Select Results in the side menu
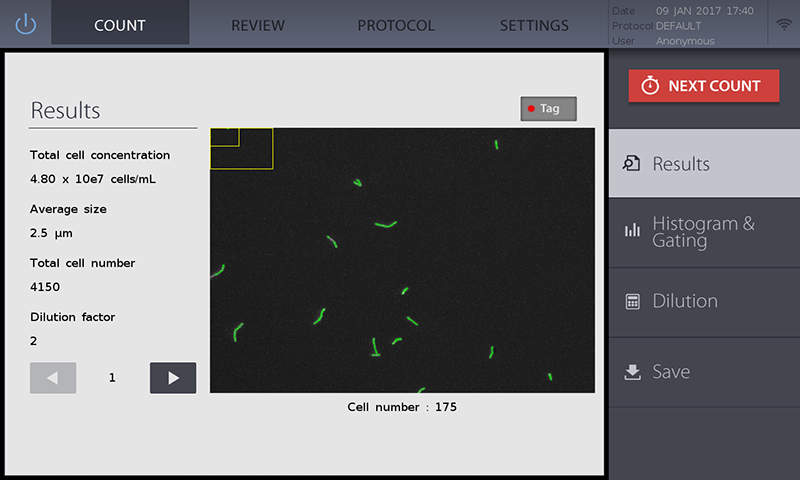 click(x=704, y=163)
